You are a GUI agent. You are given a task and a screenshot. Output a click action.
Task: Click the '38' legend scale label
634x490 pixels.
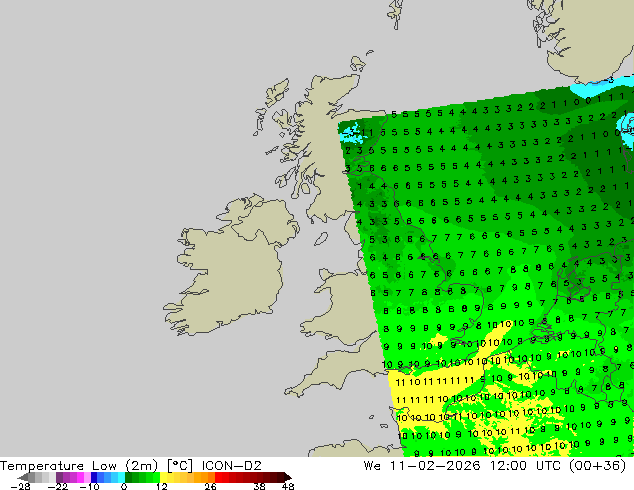click(259, 486)
